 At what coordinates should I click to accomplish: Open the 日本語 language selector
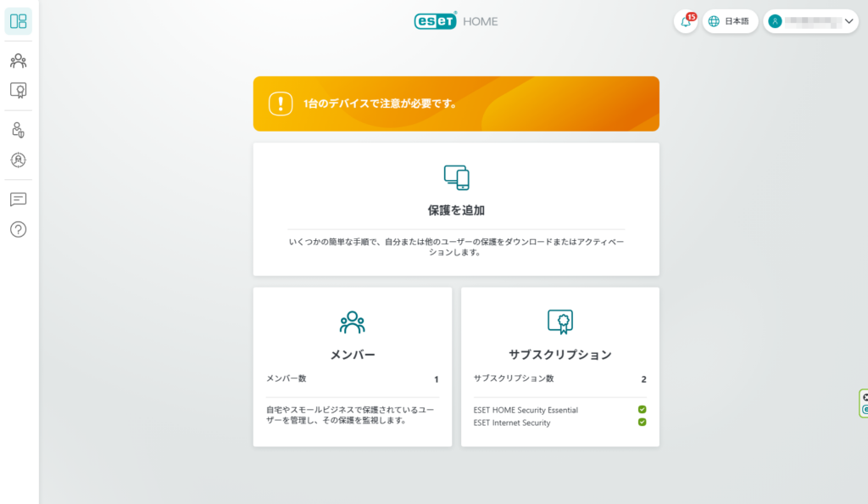(x=730, y=21)
